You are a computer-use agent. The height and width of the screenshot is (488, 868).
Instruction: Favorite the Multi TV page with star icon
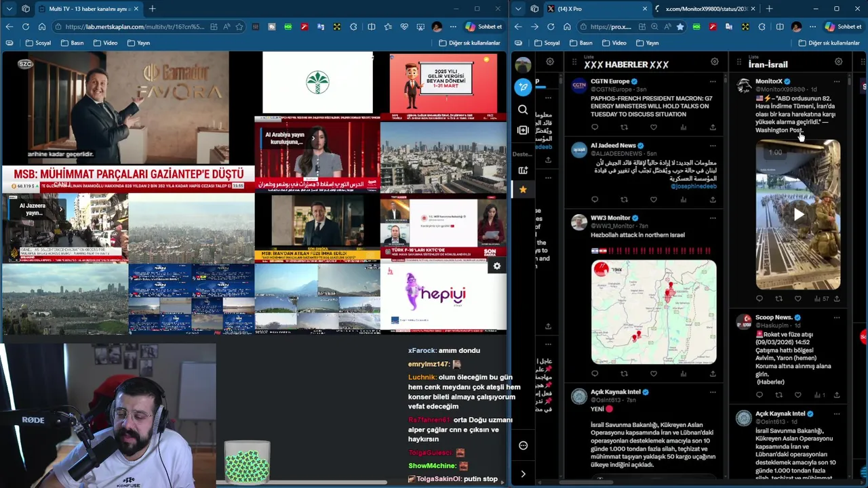click(x=239, y=26)
